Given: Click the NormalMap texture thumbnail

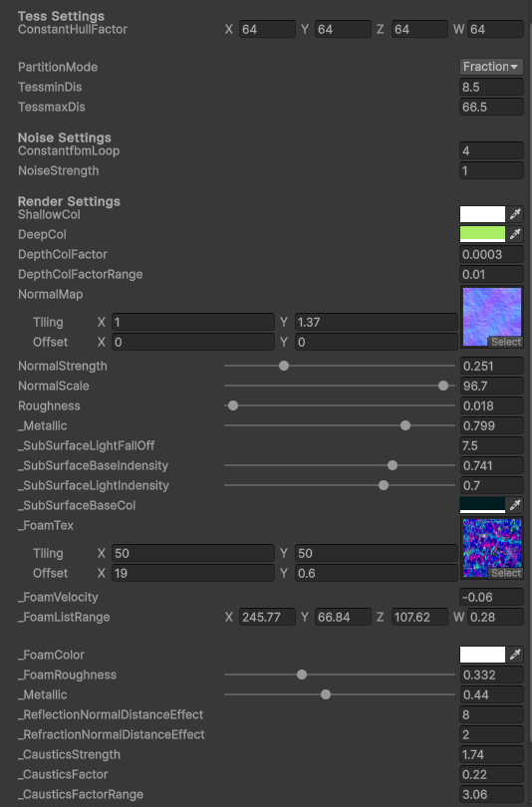Looking at the screenshot, I should point(492,316).
